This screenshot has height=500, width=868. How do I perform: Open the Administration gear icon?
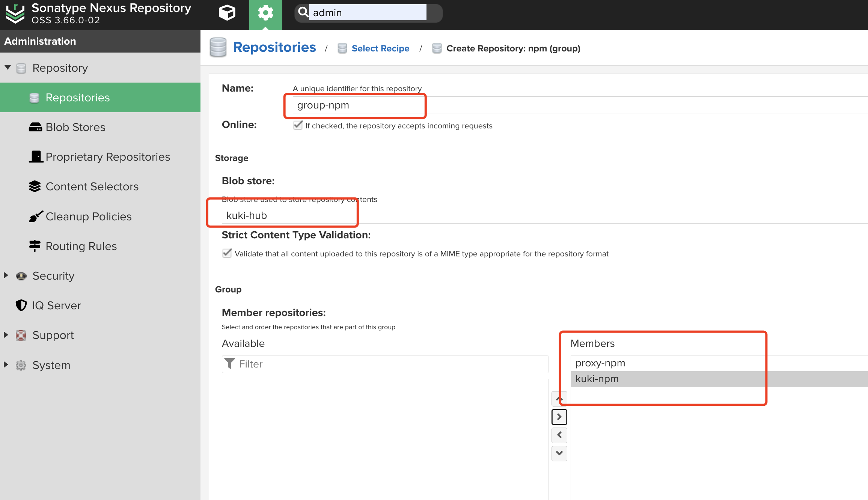click(x=265, y=13)
